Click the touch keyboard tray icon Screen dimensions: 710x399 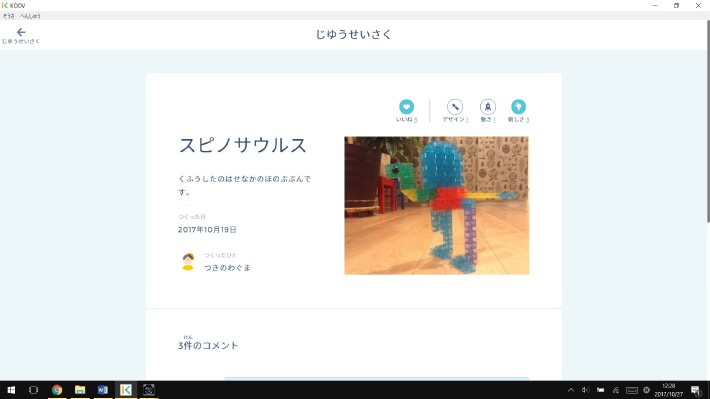(x=632, y=390)
